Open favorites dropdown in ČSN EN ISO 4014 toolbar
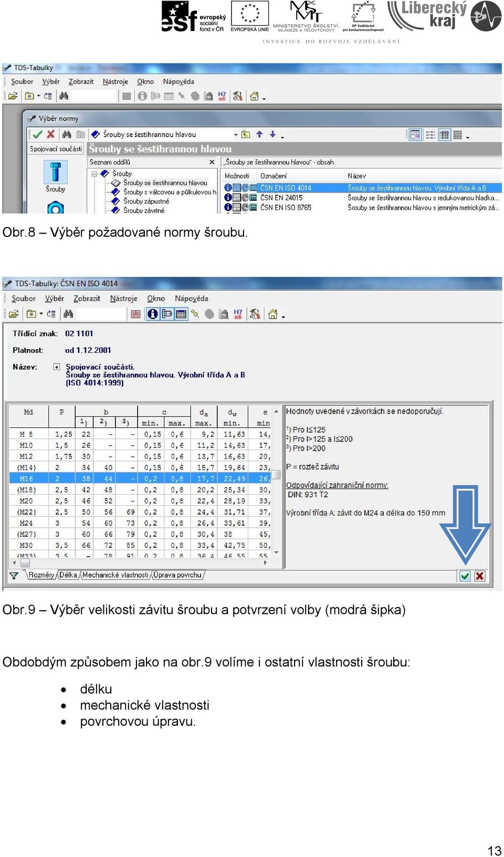The height and width of the screenshot is (857, 504). click(41, 314)
